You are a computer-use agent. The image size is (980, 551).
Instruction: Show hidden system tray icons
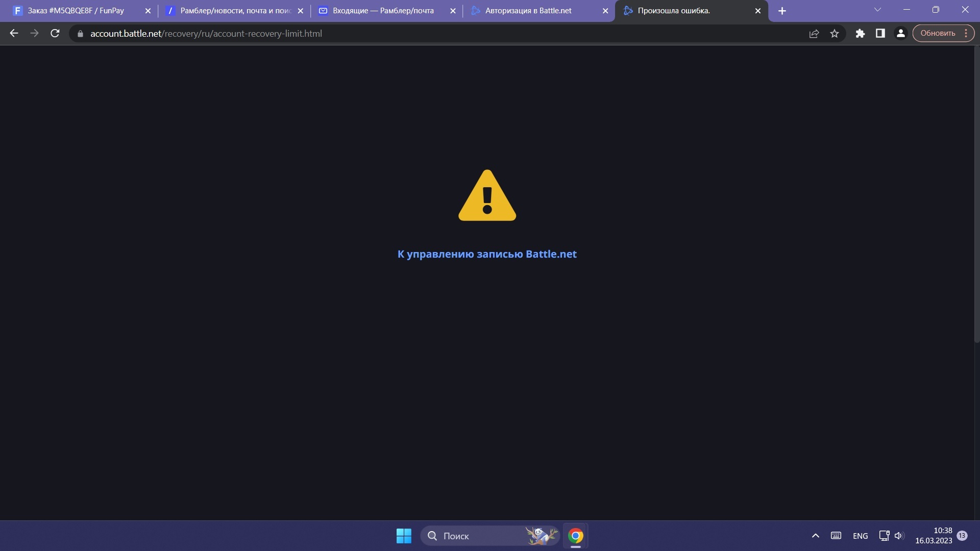(x=816, y=536)
